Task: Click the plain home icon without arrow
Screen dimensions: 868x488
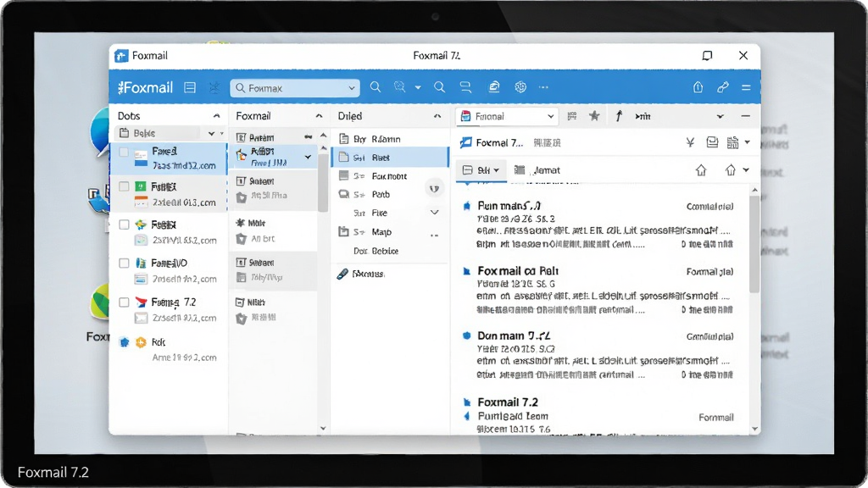Action: point(701,170)
